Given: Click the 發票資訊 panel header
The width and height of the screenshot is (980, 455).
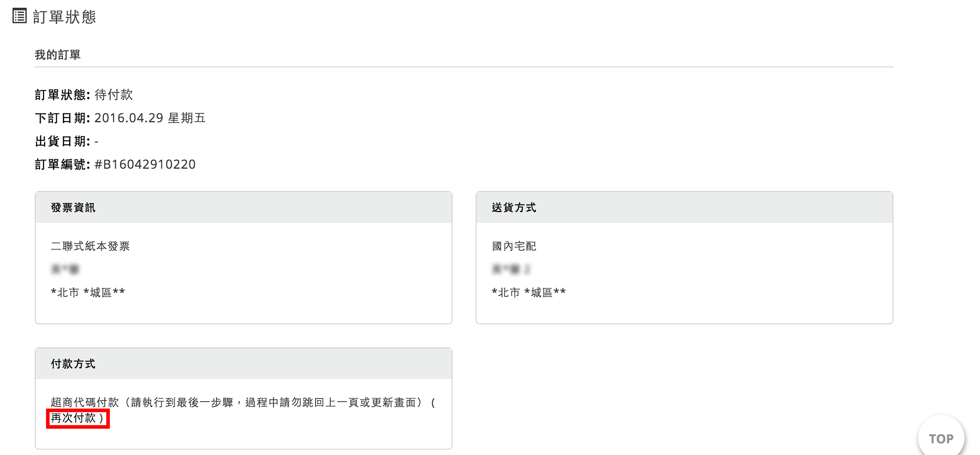Looking at the screenshot, I should 244,207.
